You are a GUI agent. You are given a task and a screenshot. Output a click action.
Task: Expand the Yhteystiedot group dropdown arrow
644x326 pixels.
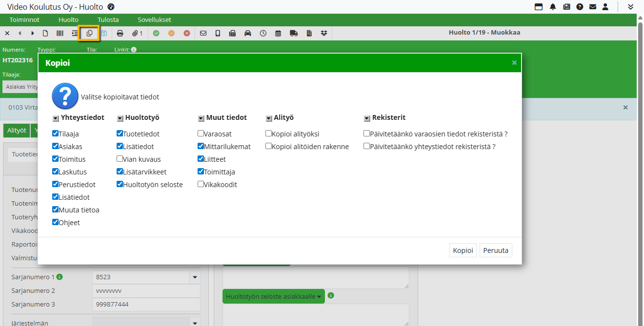[56, 118]
